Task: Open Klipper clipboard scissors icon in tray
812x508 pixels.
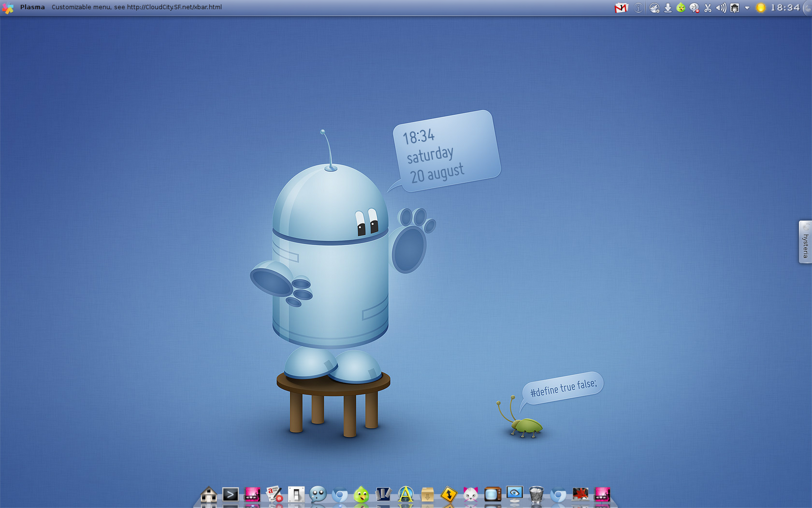Action: pos(707,8)
